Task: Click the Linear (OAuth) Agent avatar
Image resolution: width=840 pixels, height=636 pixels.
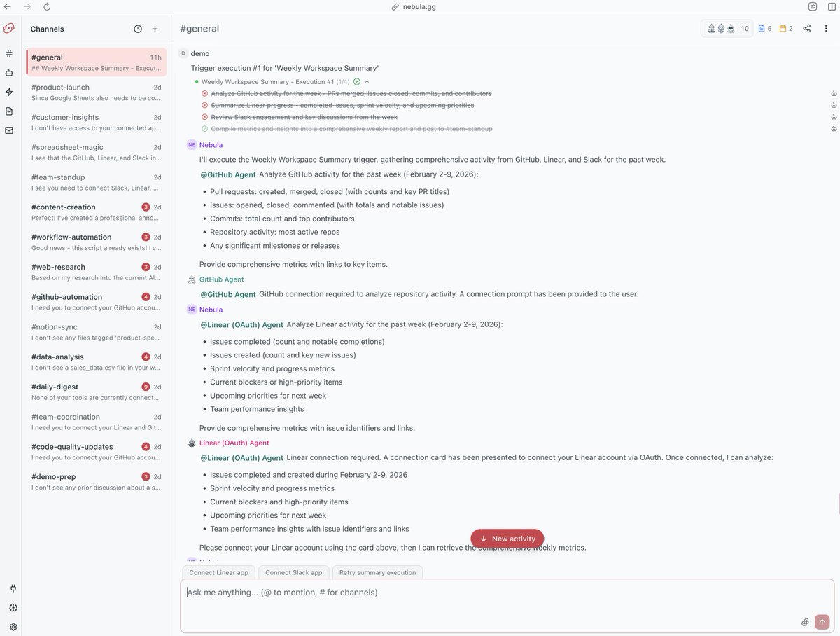Action: pyautogui.click(x=192, y=443)
